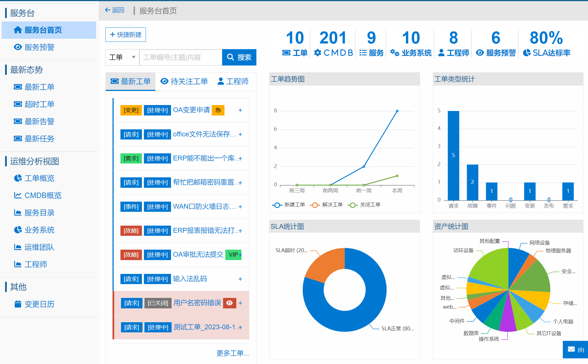Screen dimensions: 588x364
Task: Click [已关闭] status tag
Action: (x=158, y=303)
